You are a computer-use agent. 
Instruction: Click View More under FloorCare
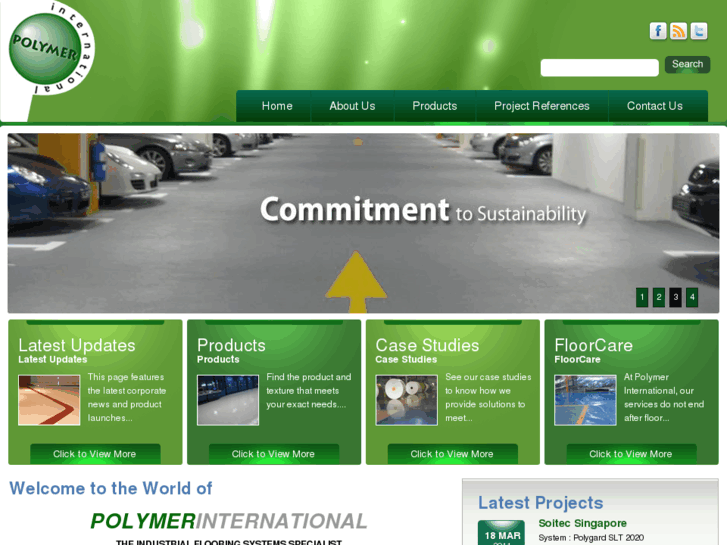[631, 454]
